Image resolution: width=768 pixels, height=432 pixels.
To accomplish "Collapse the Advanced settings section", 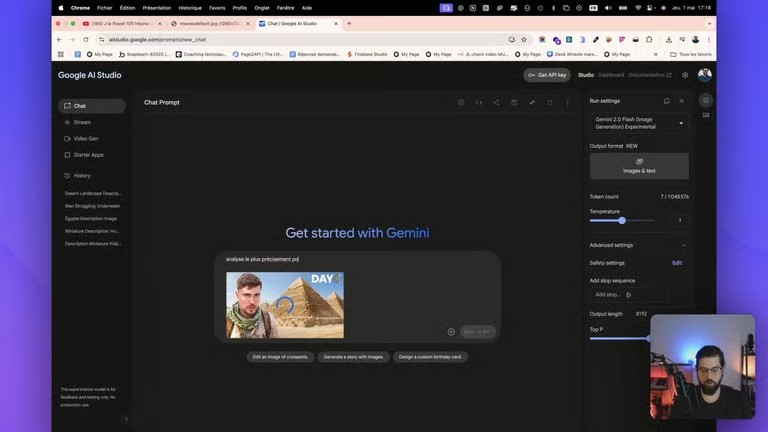I will pos(684,245).
